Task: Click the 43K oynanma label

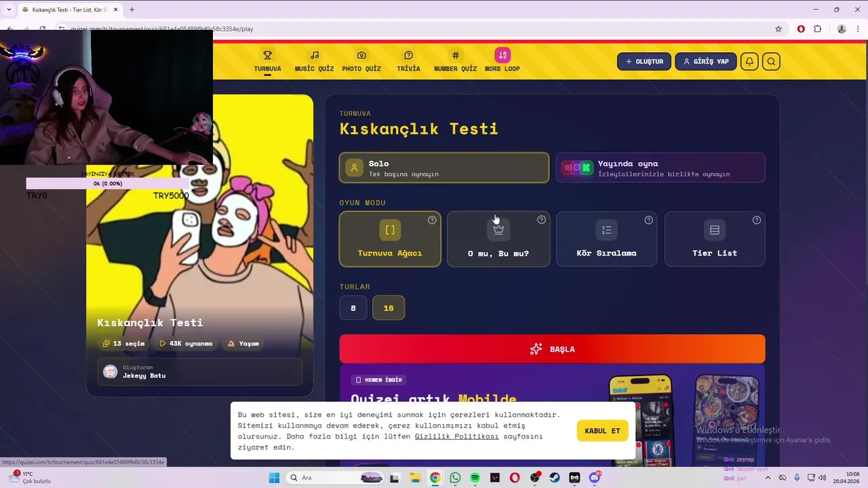Action: (x=186, y=344)
